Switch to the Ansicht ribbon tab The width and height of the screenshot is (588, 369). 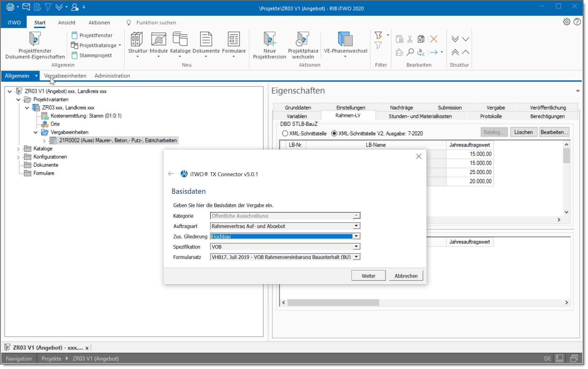(x=67, y=22)
